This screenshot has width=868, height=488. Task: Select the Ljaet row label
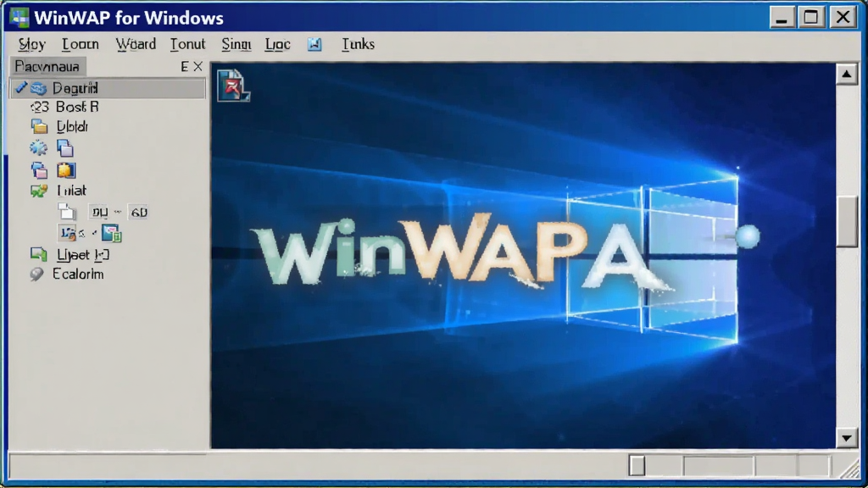tap(83, 254)
